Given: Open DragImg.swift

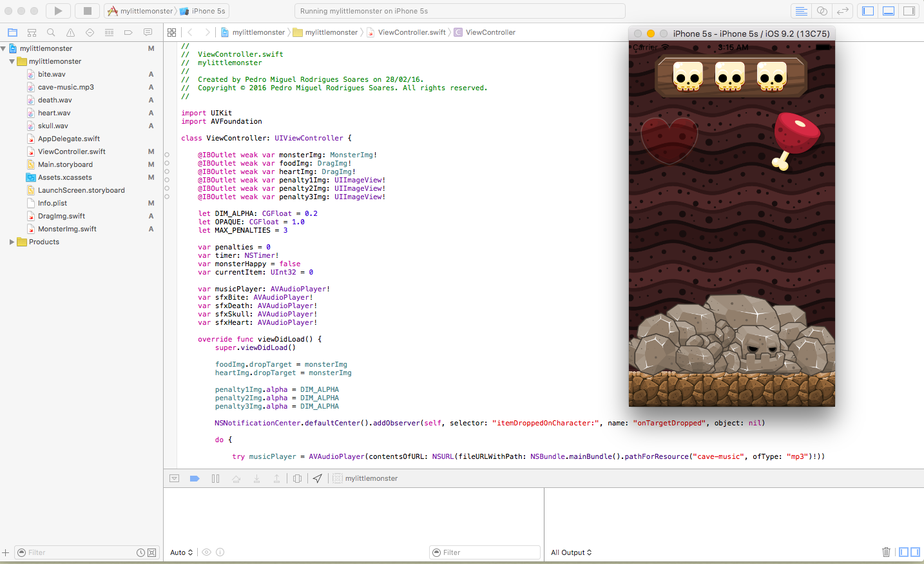Looking at the screenshot, I should [x=61, y=216].
